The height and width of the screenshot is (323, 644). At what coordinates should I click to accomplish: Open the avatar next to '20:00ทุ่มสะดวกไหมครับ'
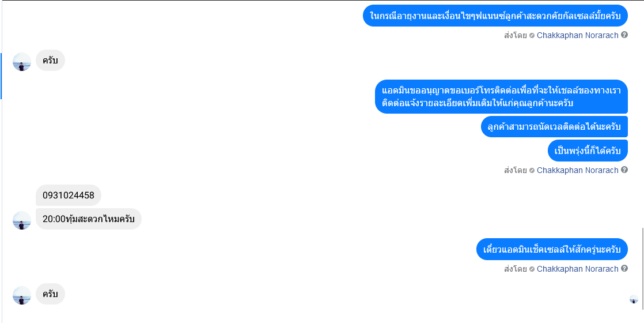click(x=22, y=220)
